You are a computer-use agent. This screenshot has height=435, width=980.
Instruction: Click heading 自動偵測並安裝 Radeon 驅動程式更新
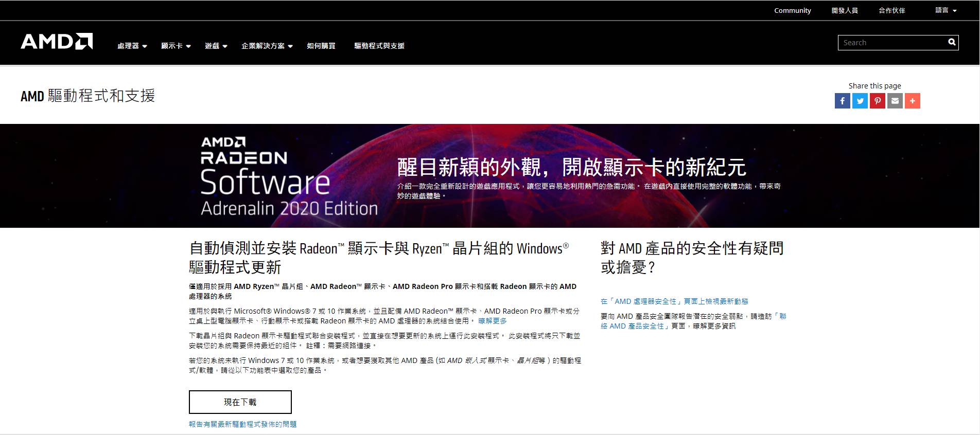coord(379,258)
